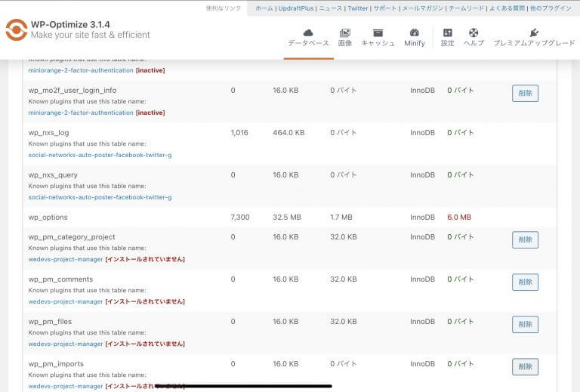
Task: Click the WP-Optimize logo icon
Action: (x=17, y=29)
